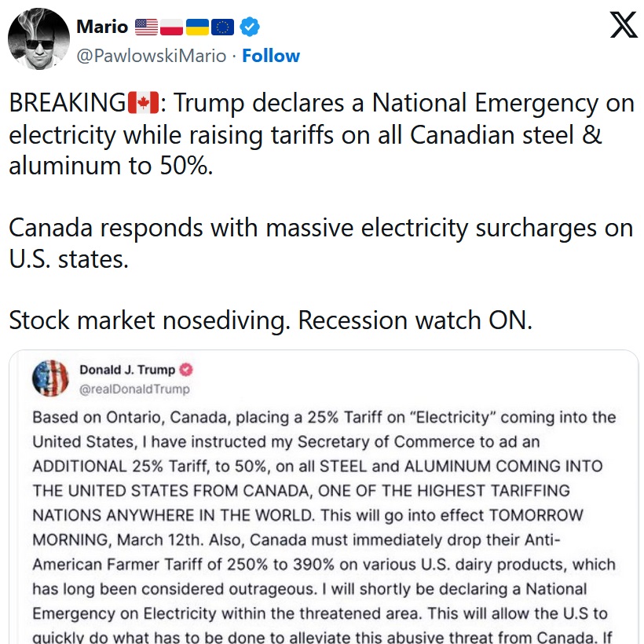This screenshot has height=644, width=644.
Task: Open the @realDonaldTrump handle
Action: click(134, 389)
